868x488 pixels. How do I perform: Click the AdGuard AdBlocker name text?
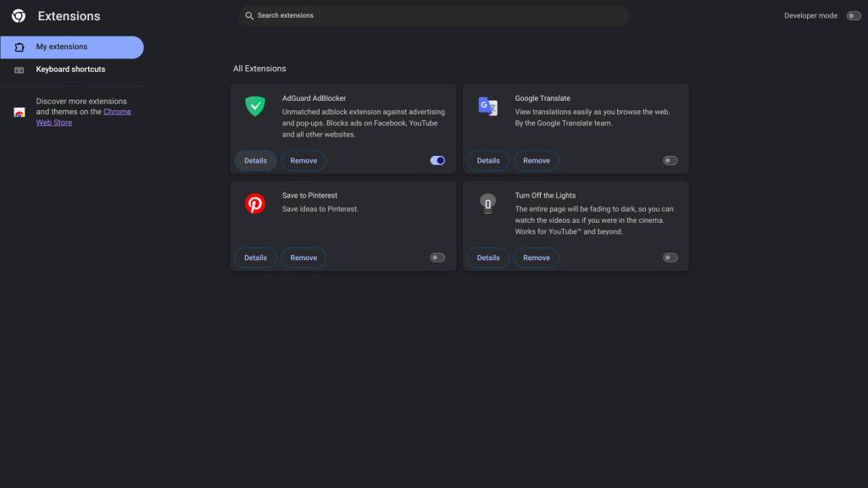point(314,98)
